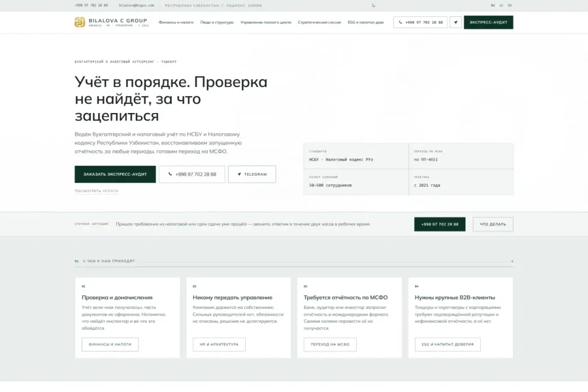
Task: Click the «Нужны крупные B2B-клиенты» card title
Action: 455,297
